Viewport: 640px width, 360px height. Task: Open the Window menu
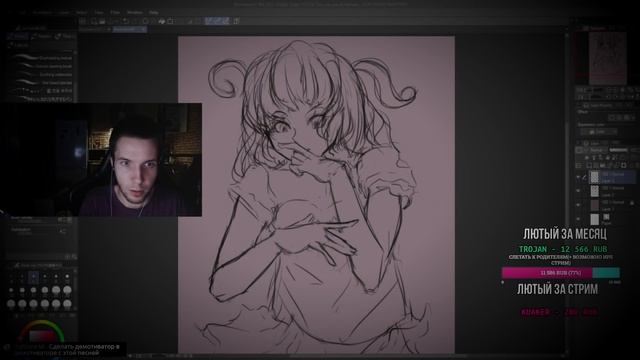coord(134,13)
